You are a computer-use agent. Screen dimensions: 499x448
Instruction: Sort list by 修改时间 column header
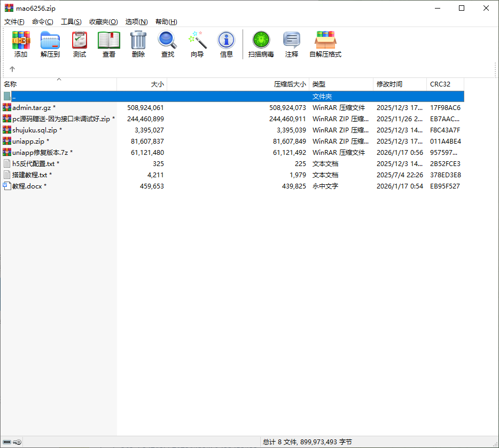click(x=389, y=84)
